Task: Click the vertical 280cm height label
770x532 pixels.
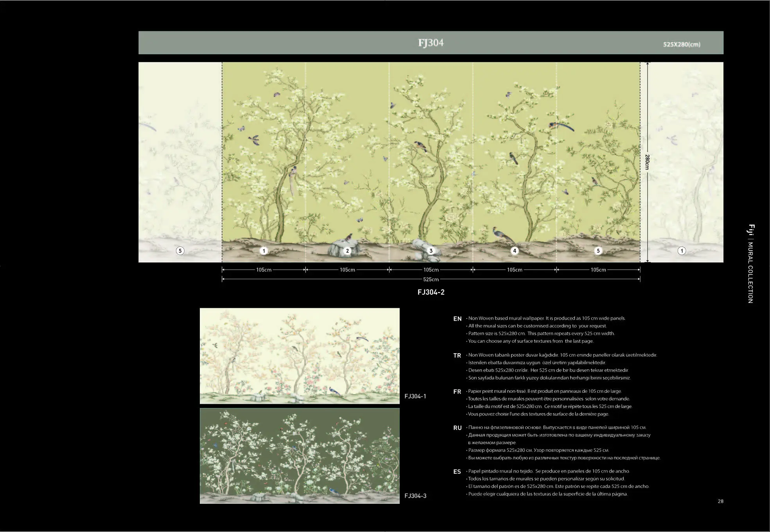Action: point(647,162)
